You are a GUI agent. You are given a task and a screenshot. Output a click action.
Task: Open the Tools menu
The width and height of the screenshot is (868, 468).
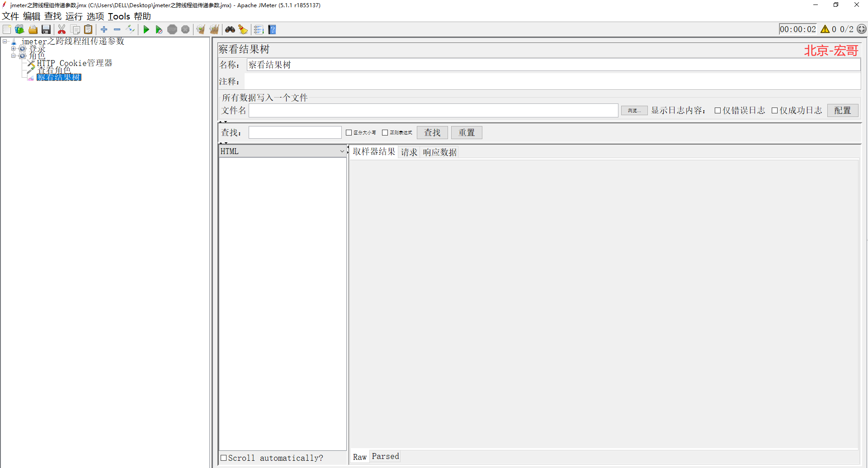[119, 16]
